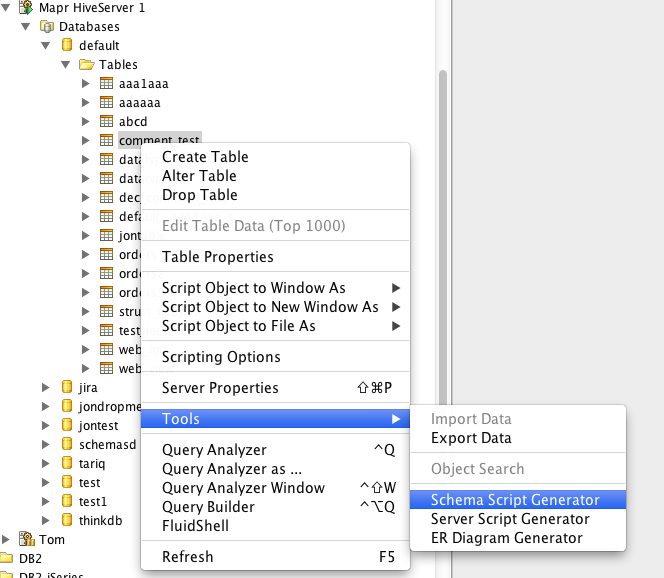Screen dimensions: 664x578
Task: Click the jira database icon
Action: [66, 387]
